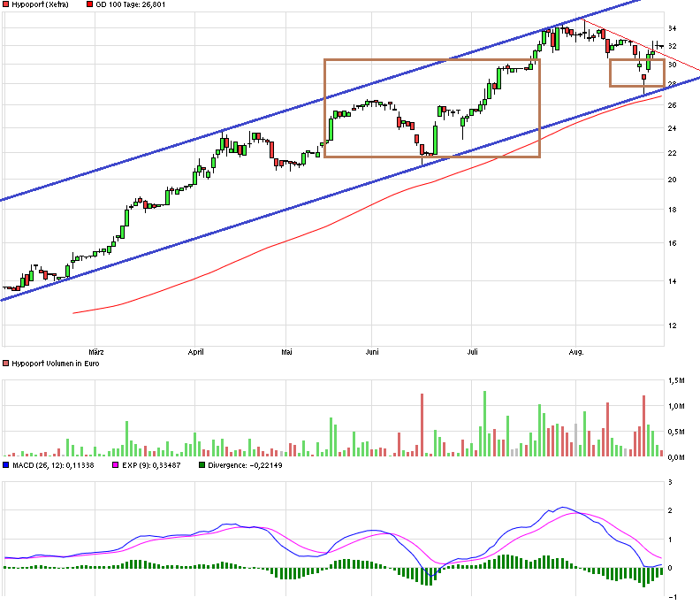Select the EXP (9): 0,33487 label
This screenshot has height=605, width=700.
pos(151,465)
